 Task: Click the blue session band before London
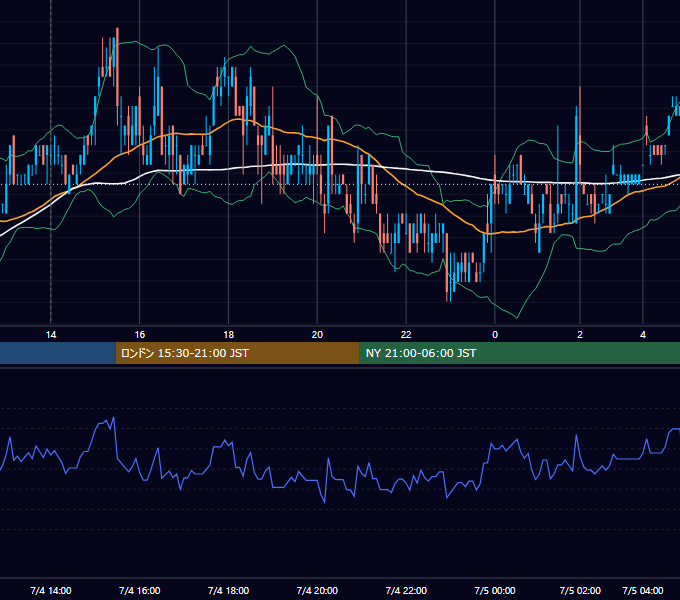pyautogui.click(x=58, y=353)
